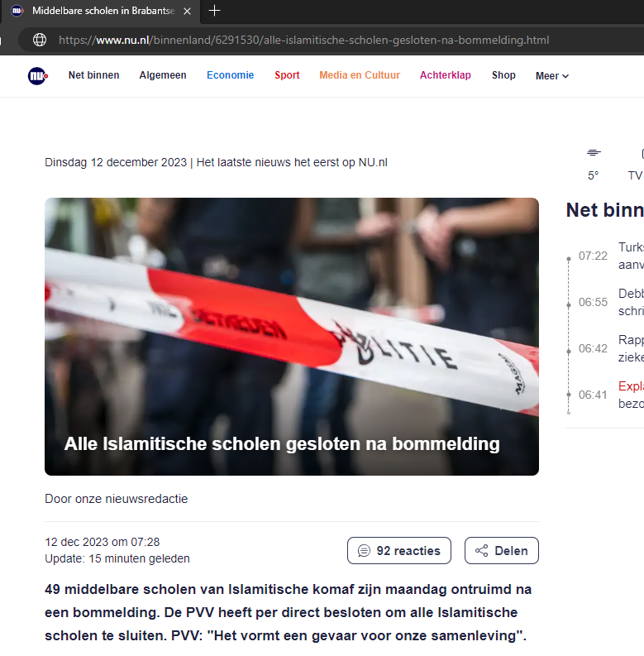Click the weather icon above 5°

593,153
